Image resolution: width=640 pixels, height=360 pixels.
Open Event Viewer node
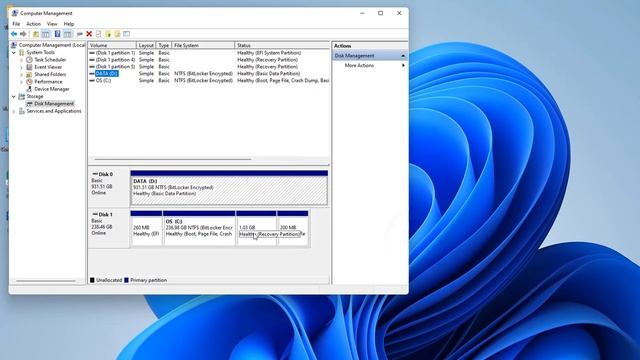coord(48,67)
